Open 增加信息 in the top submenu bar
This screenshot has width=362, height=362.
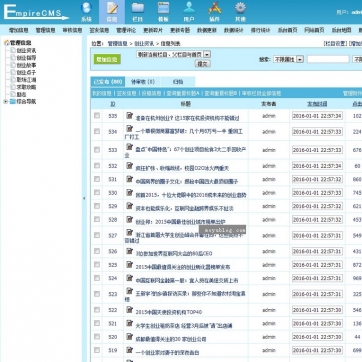click(x=18, y=30)
